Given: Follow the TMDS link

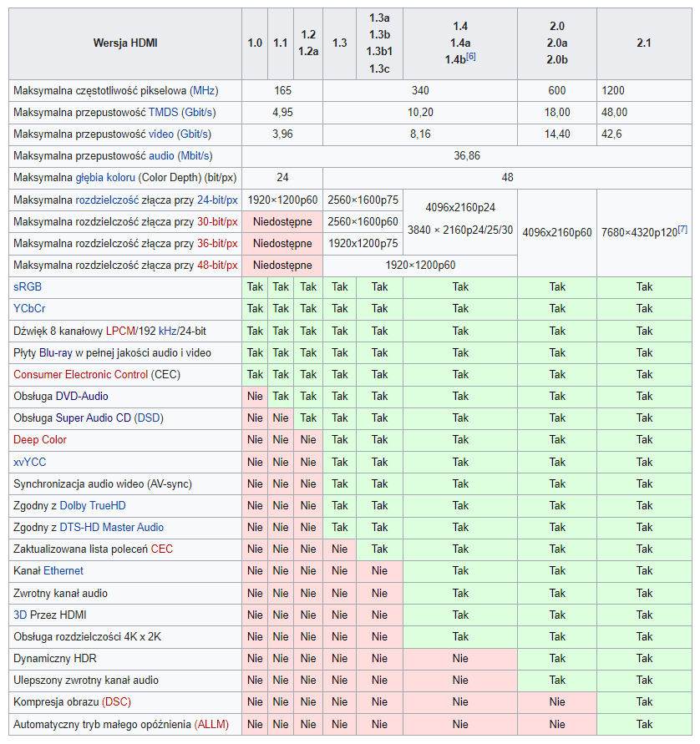Looking at the screenshot, I should click(163, 113).
